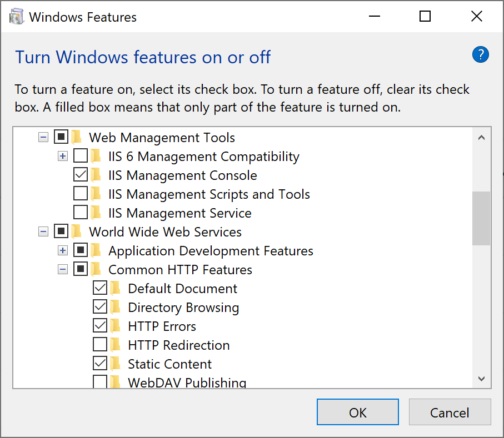Disable the Directory Browsing checkbox

(x=100, y=307)
